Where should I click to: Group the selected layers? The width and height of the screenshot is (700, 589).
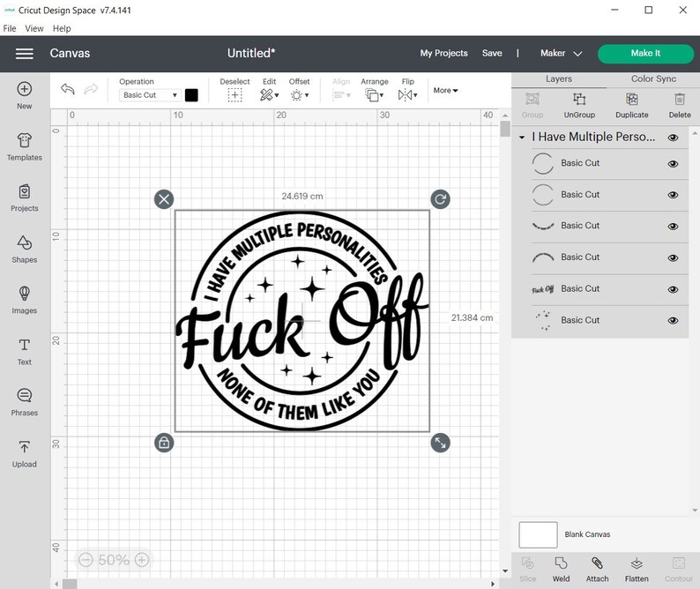pos(532,106)
